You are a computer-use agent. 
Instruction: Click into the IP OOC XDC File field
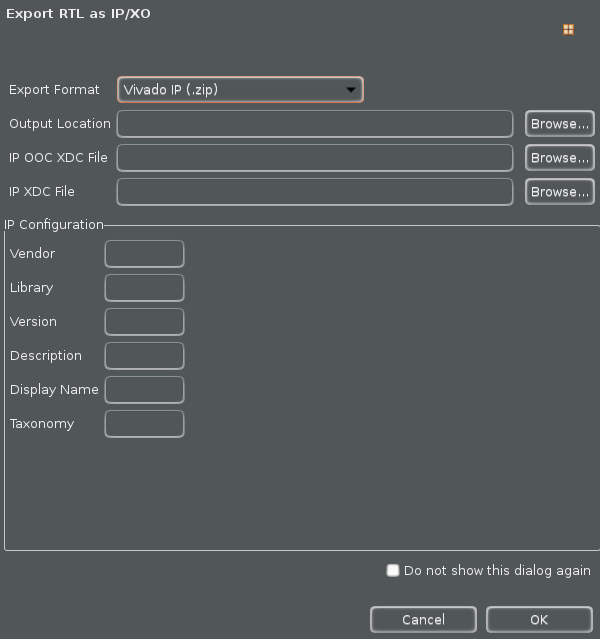click(x=315, y=158)
